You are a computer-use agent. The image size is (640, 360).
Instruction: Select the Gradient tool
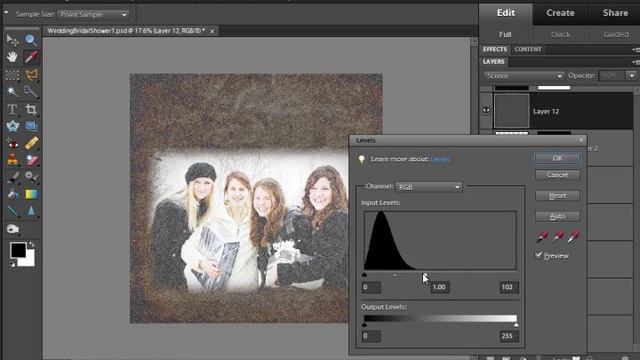click(x=31, y=194)
